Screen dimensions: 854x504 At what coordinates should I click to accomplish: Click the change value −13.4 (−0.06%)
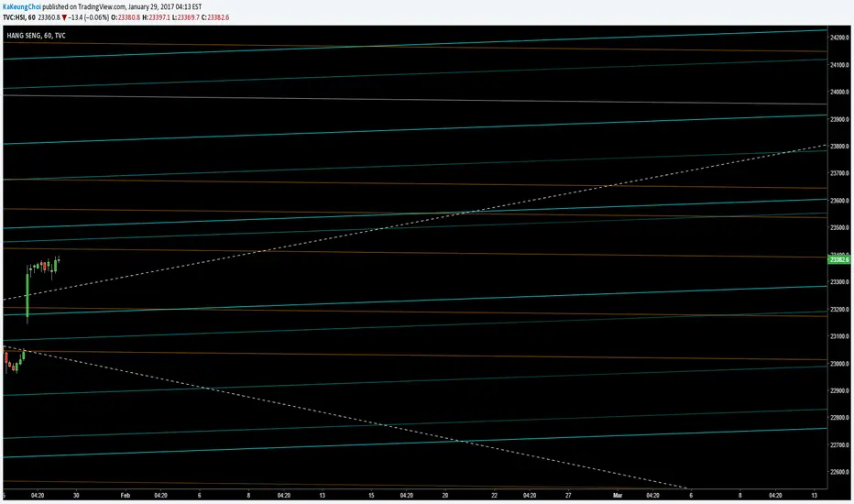pos(89,17)
